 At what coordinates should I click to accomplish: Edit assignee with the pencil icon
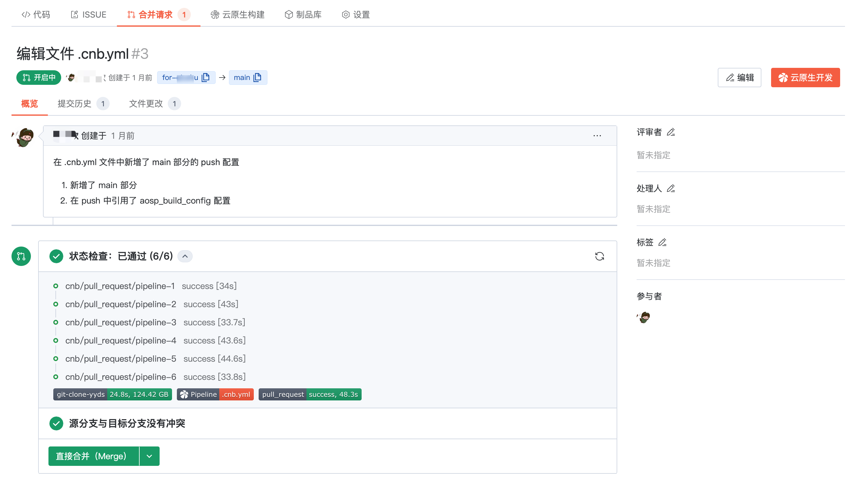tap(671, 188)
